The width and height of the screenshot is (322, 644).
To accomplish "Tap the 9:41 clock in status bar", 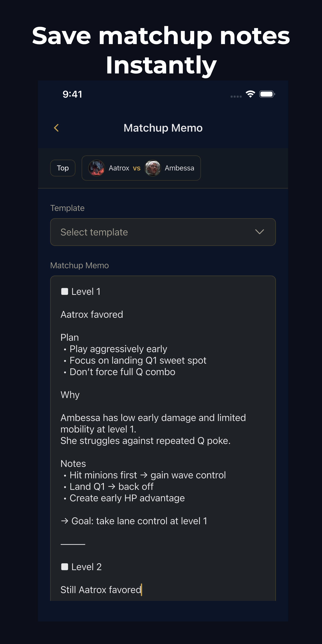I will point(72,94).
